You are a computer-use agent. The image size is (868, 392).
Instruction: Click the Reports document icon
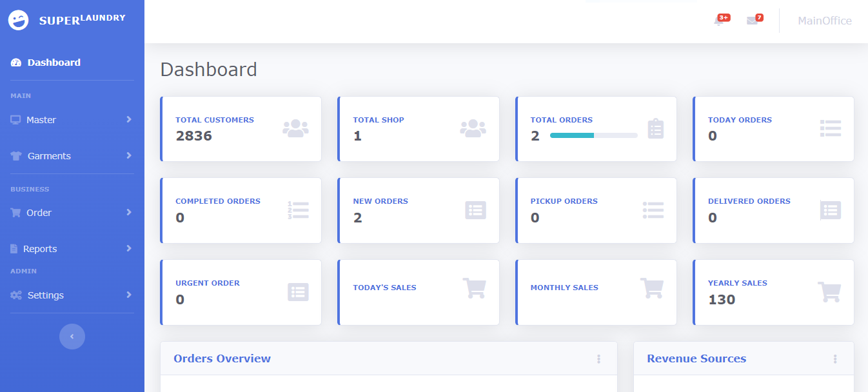click(x=14, y=249)
